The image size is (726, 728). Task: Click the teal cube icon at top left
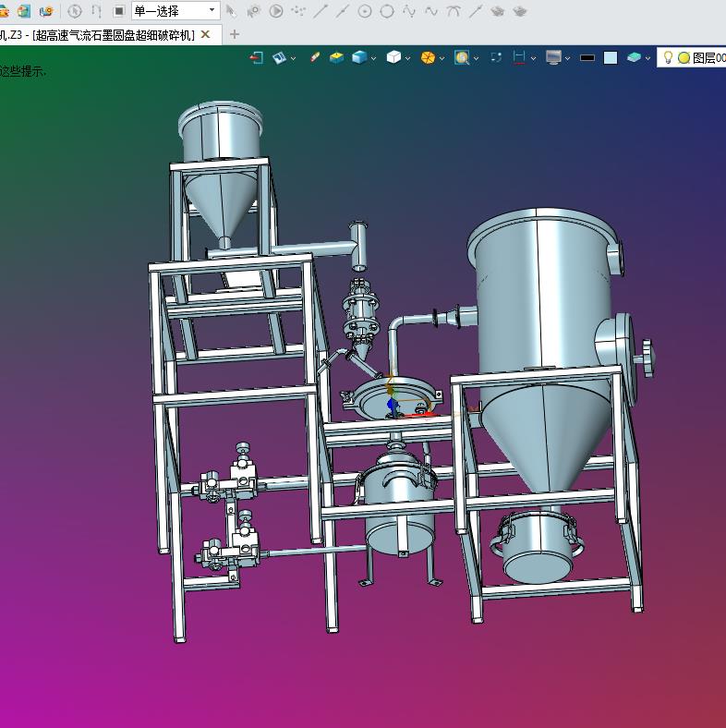[24, 11]
